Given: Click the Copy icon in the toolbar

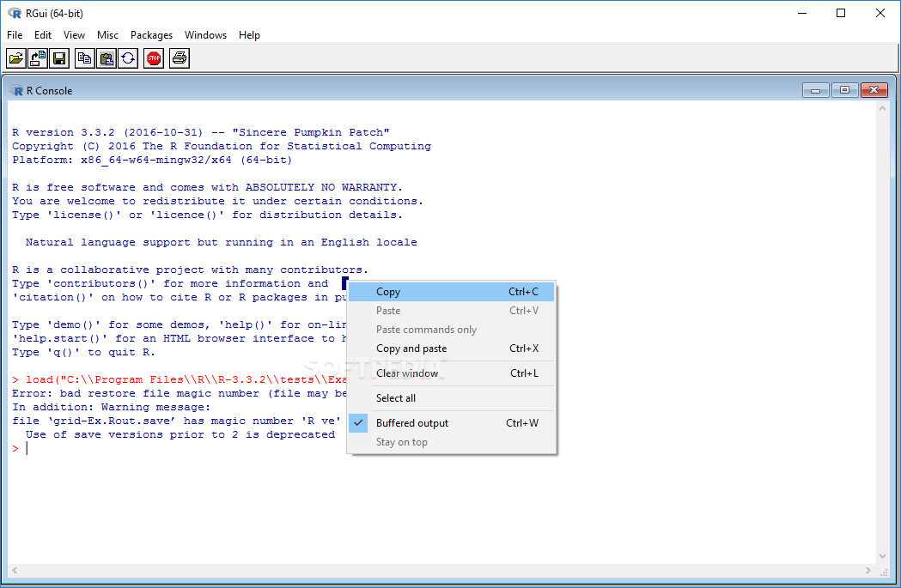Looking at the screenshot, I should click(x=84, y=58).
